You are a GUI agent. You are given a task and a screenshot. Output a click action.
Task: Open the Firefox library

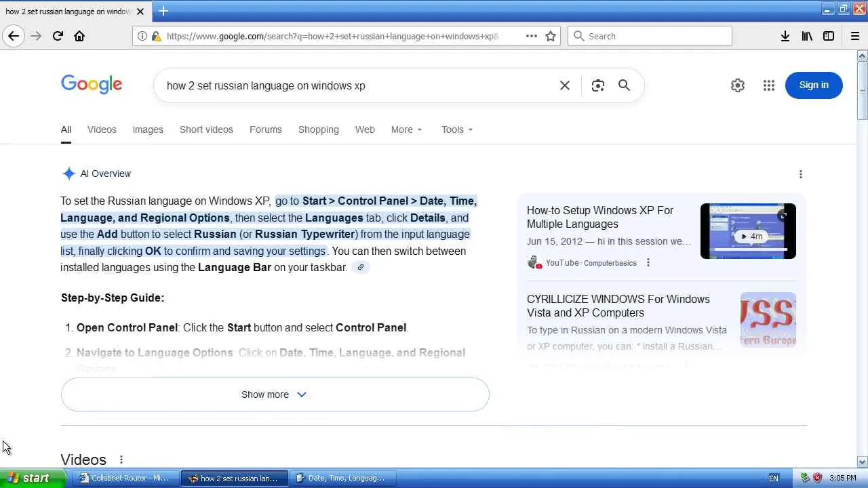click(x=807, y=36)
